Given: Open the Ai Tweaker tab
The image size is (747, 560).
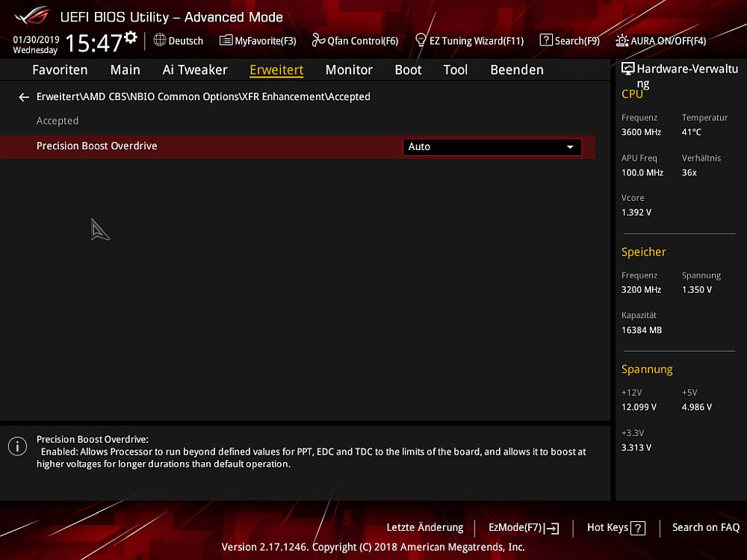Looking at the screenshot, I should point(195,70).
